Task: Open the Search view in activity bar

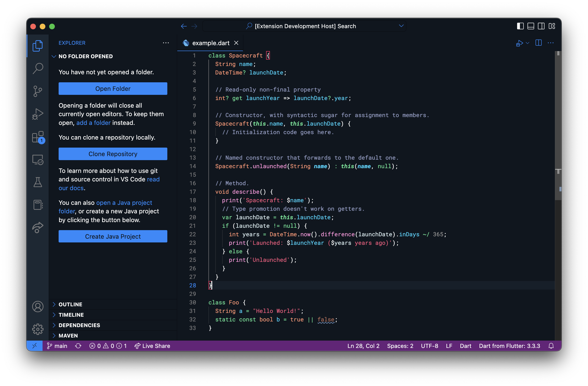Action: [38, 68]
